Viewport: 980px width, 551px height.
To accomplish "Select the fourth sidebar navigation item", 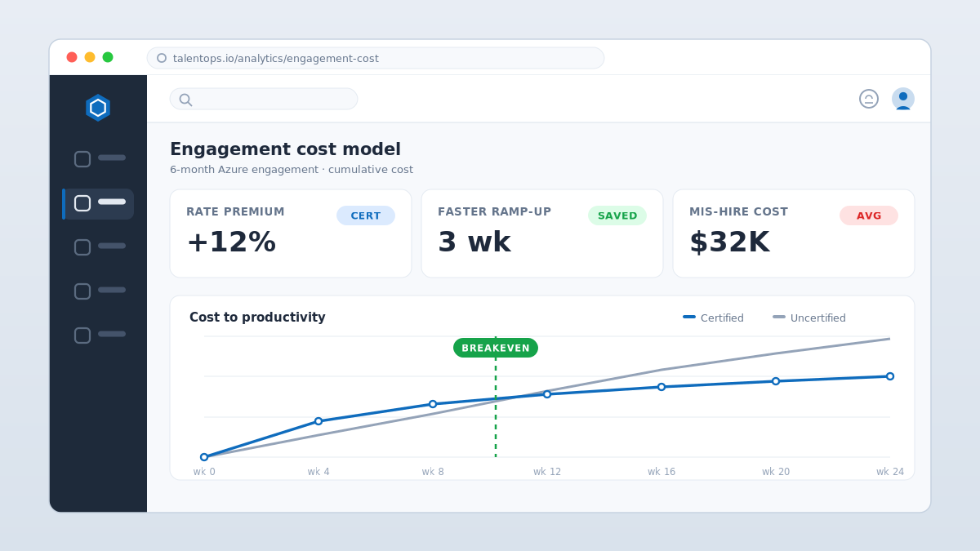I will (98, 291).
